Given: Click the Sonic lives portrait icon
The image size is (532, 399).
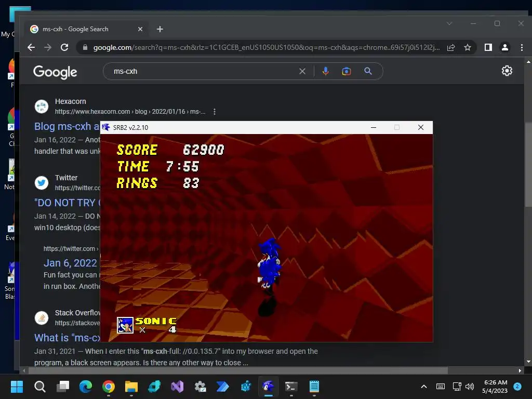Looking at the screenshot, I should tap(125, 325).
